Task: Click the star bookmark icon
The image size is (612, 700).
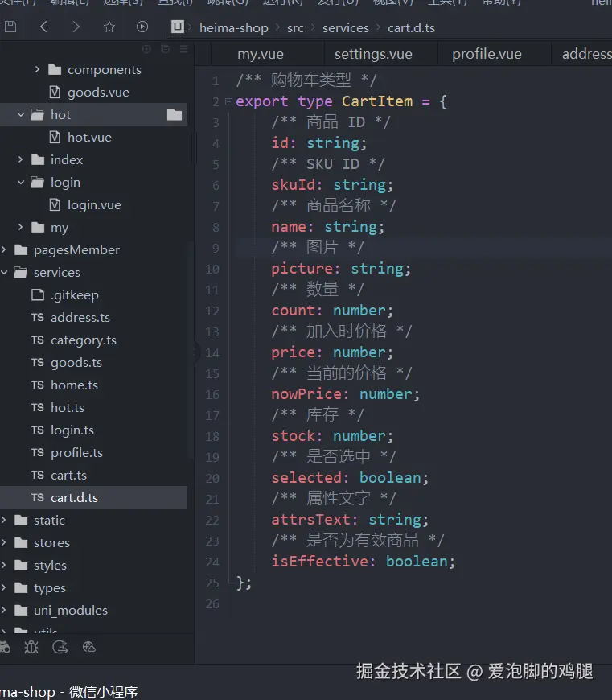Action: [109, 27]
